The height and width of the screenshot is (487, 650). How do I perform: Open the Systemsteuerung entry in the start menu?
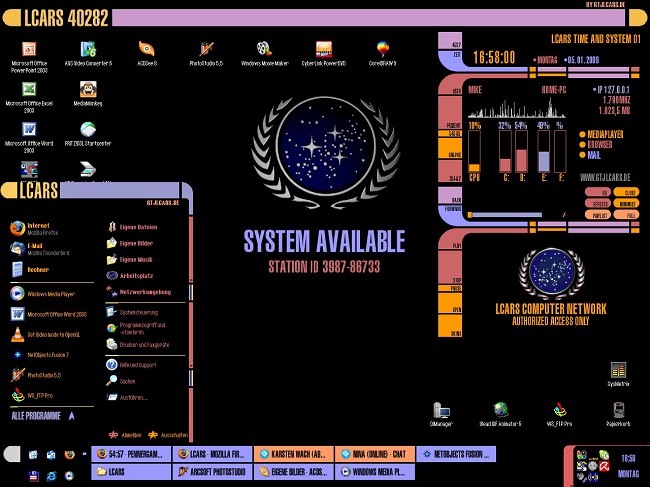click(140, 311)
